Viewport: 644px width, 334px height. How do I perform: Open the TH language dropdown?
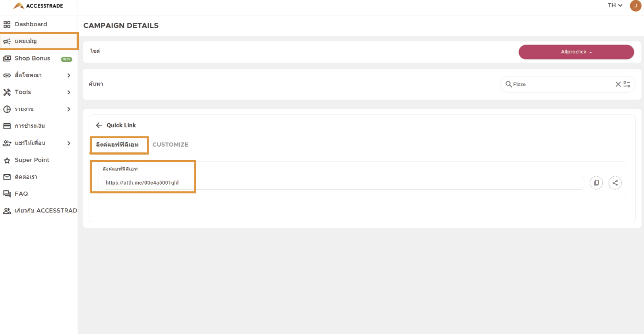tap(615, 6)
